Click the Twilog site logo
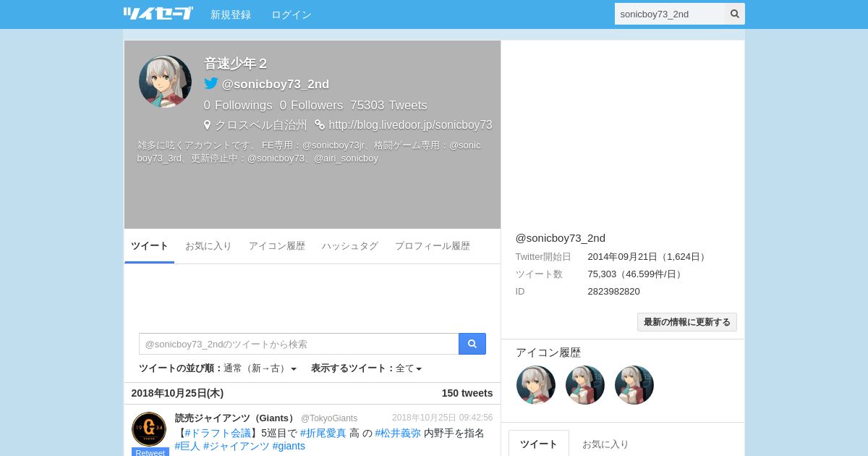 158,13
